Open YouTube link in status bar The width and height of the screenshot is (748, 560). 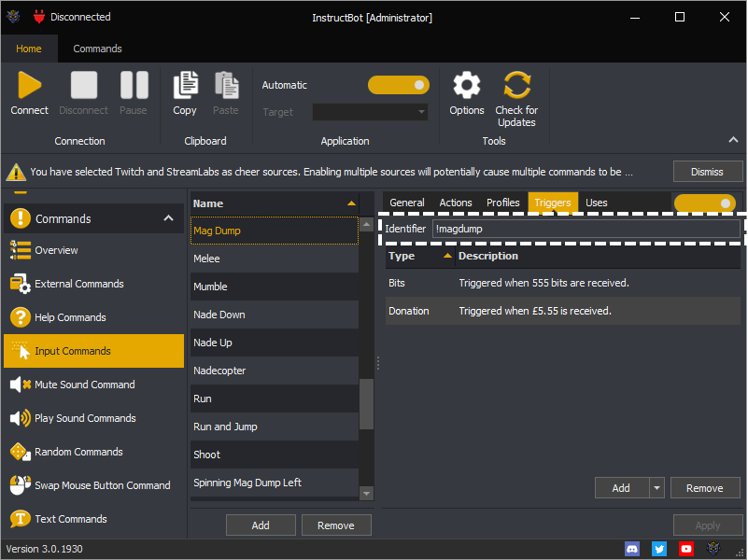click(686, 549)
